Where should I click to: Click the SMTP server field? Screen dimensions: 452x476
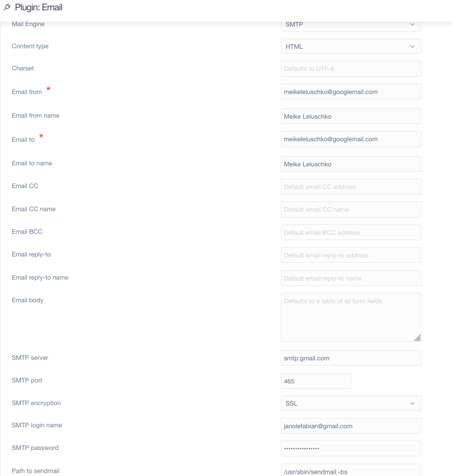[351, 358]
